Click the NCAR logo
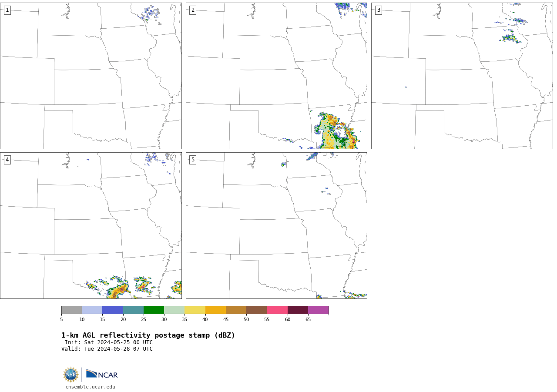The height and width of the screenshot is (392, 557). point(102,374)
